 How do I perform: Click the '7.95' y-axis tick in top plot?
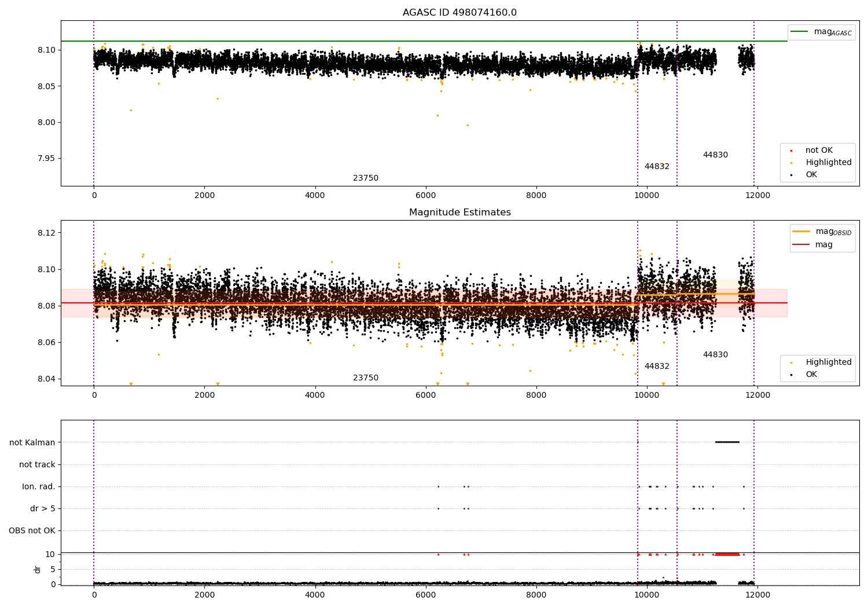[x=47, y=159]
